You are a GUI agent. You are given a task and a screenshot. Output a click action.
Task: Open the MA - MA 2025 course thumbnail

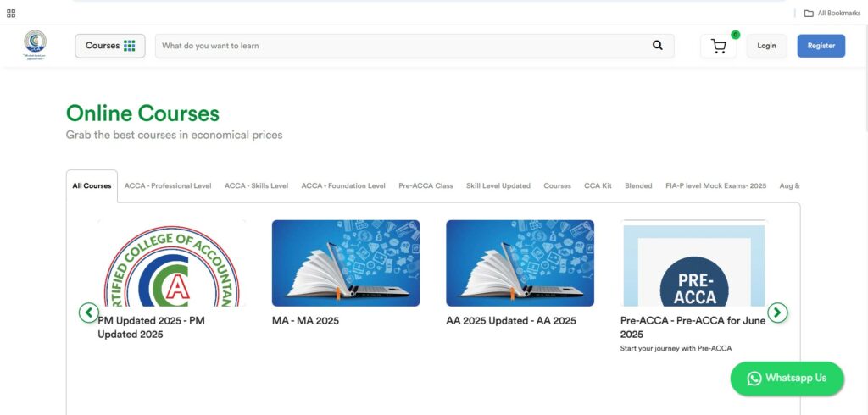[x=346, y=263]
